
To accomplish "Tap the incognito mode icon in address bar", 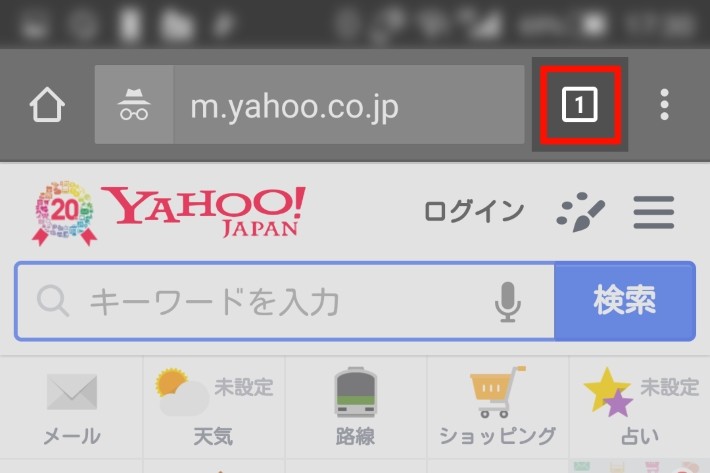I will 134,105.
